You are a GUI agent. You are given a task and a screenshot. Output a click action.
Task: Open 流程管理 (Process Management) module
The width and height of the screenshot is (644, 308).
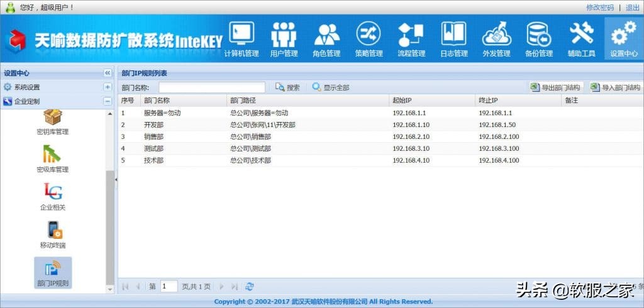(411, 40)
